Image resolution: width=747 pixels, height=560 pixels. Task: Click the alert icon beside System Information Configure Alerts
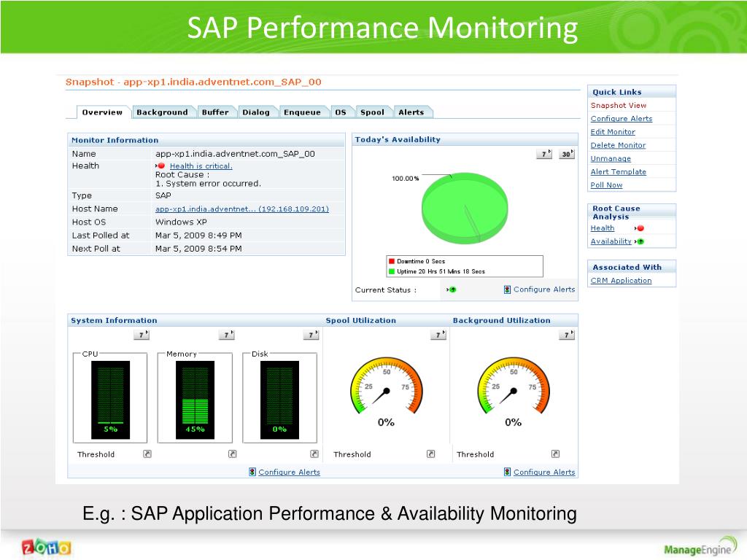(x=252, y=472)
